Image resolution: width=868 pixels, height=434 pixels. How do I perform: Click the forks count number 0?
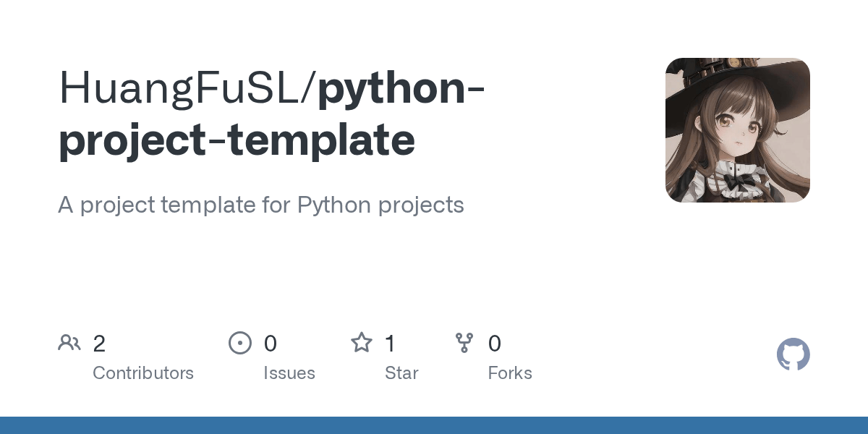tap(495, 344)
